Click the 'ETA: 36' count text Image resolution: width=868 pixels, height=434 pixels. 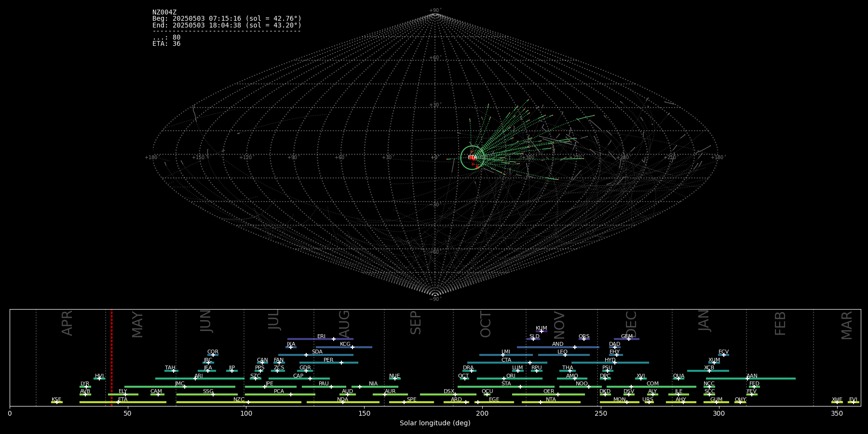(x=166, y=43)
